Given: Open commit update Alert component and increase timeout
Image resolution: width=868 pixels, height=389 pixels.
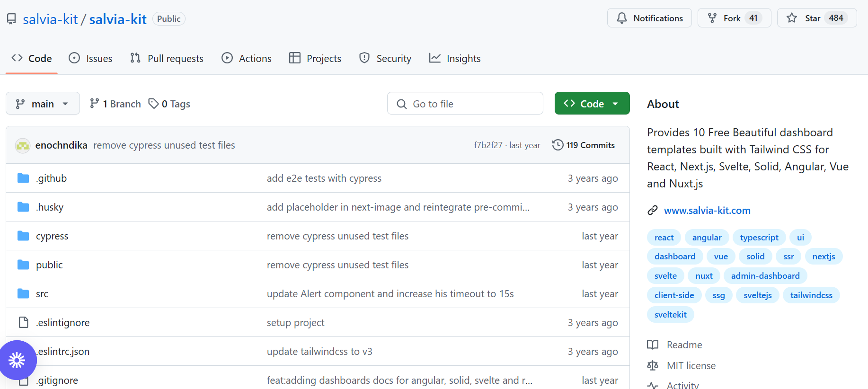Looking at the screenshot, I should (x=390, y=294).
